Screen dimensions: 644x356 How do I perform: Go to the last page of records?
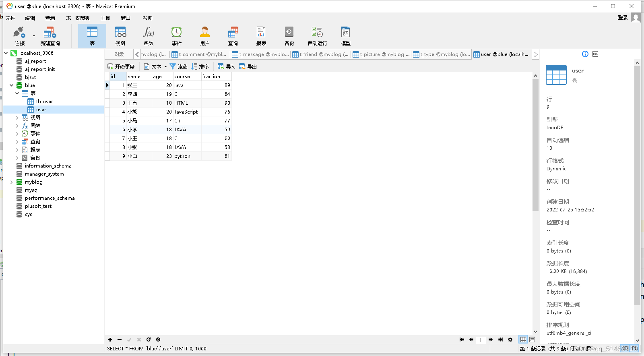click(500, 339)
